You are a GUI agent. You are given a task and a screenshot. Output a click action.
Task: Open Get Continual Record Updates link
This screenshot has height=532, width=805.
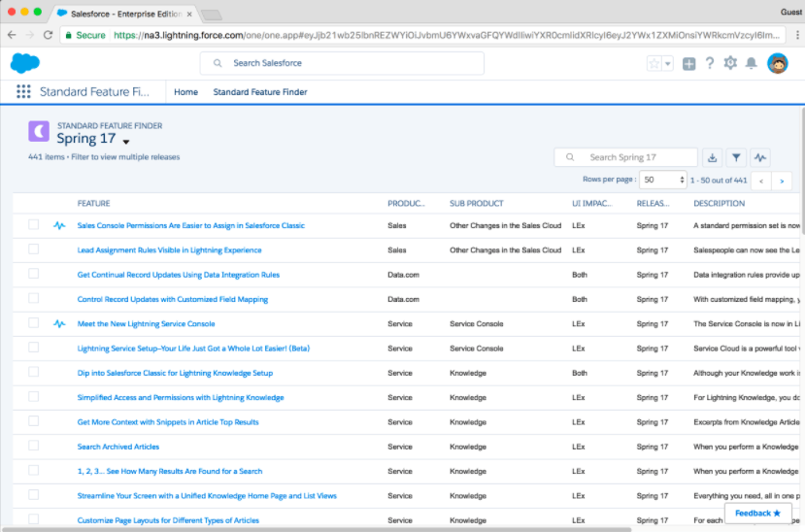pyautogui.click(x=178, y=275)
